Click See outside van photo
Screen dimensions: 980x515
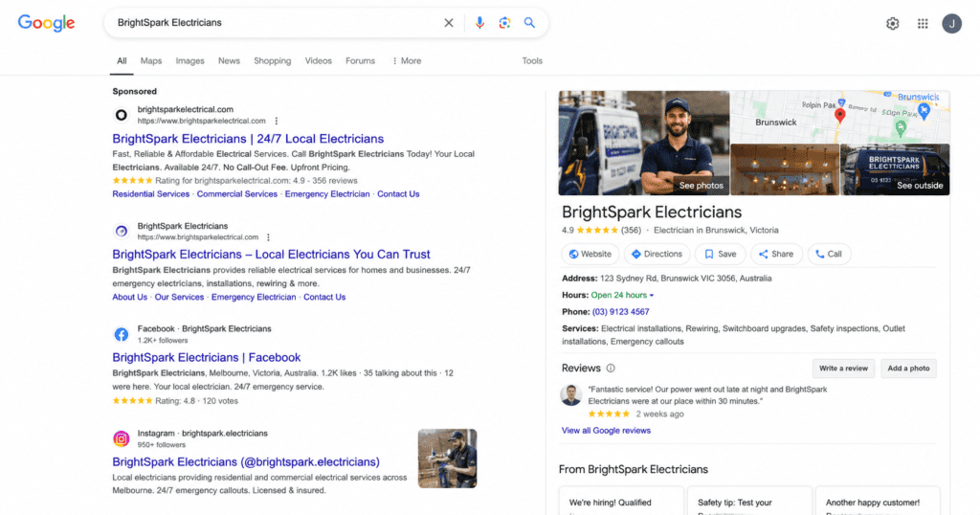pyautogui.click(x=920, y=186)
